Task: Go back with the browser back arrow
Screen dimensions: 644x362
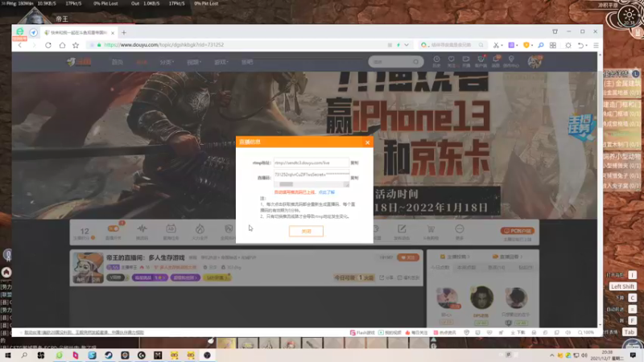Action: click(x=20, y=45)
